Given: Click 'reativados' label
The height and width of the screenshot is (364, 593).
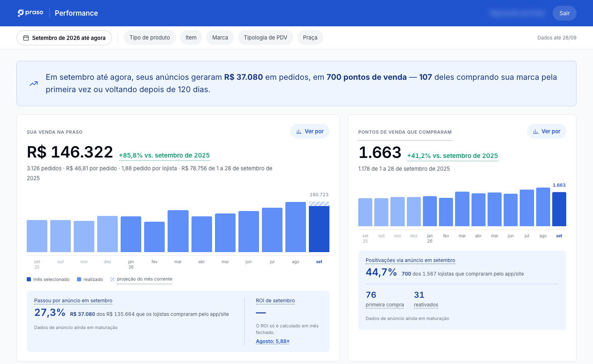Looking at the screenshot, I should click(426, 305).
